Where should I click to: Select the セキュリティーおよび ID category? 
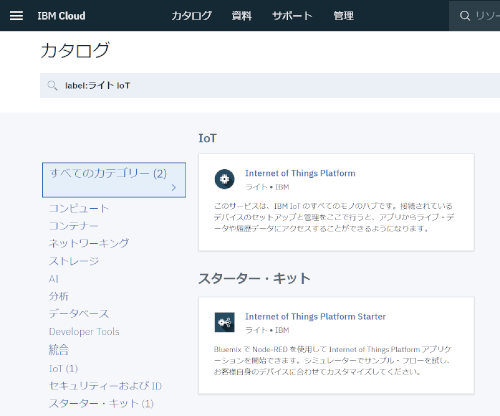click(x=105, y=386)
